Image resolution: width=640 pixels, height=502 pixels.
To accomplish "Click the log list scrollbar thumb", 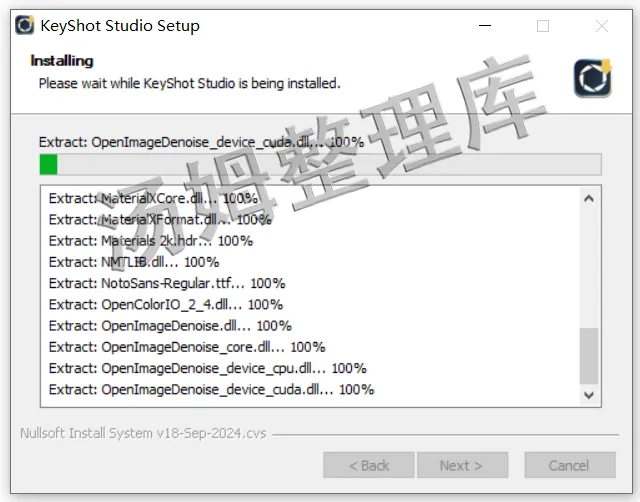I will coord(589,355).
